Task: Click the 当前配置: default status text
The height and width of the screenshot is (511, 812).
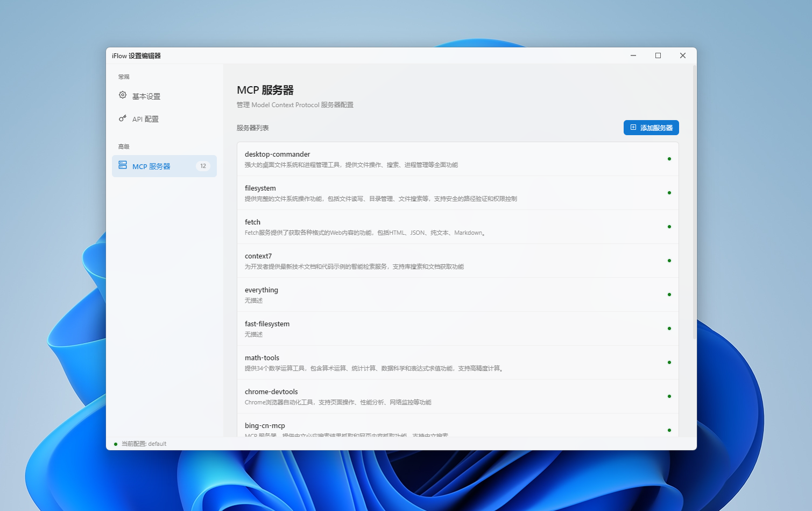Action: [x=144, y=444]
